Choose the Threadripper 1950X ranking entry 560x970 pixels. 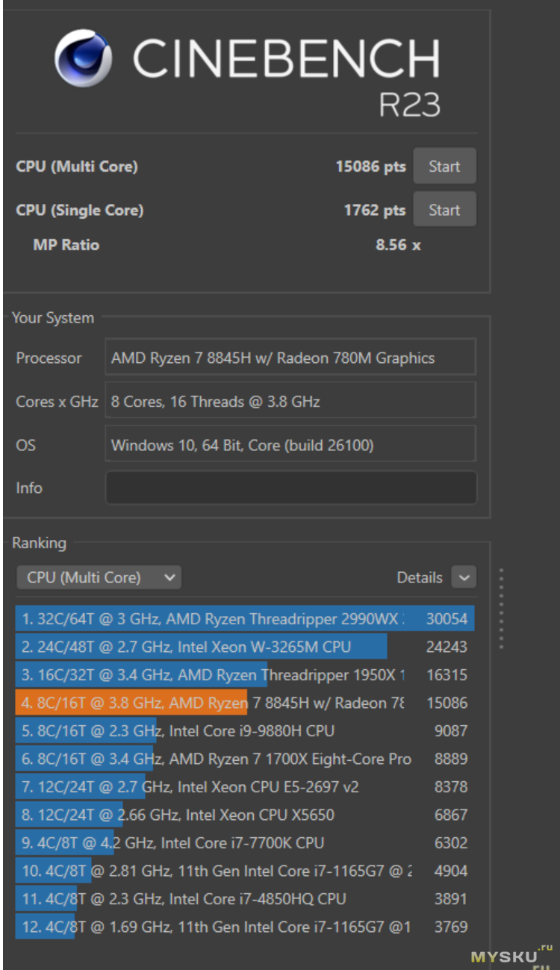click(244, 675)
